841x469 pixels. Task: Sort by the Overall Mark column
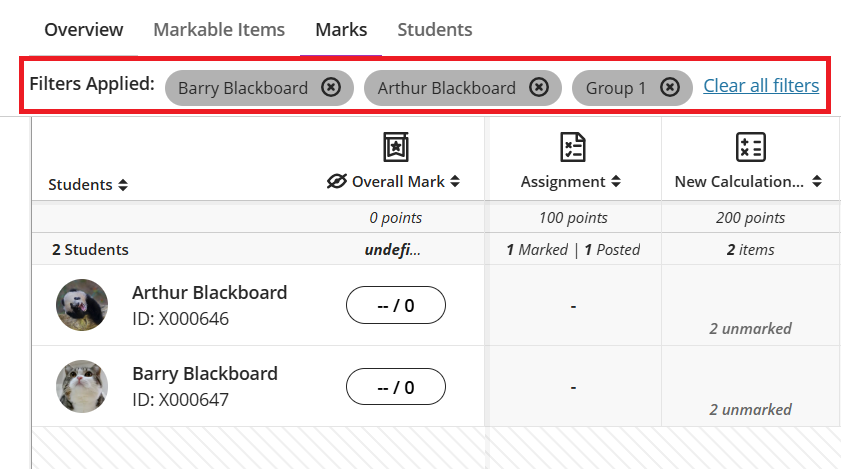click(455, 182)
